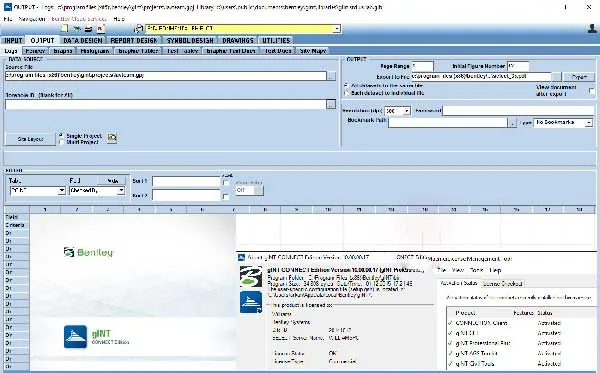Viewport: 600px width, 373px height.
Task: Click blue gINT icon in About window
Action: point(251,302)
